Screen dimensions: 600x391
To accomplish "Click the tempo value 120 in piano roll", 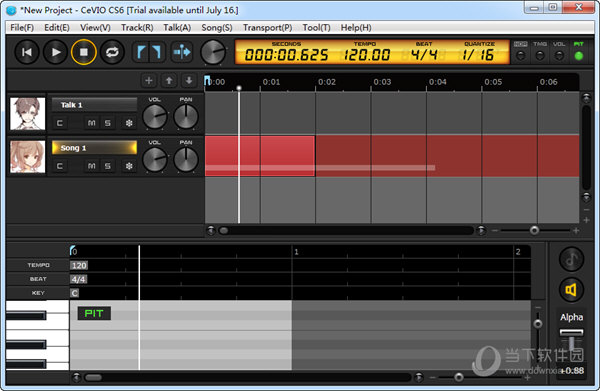I will point(79,266).
